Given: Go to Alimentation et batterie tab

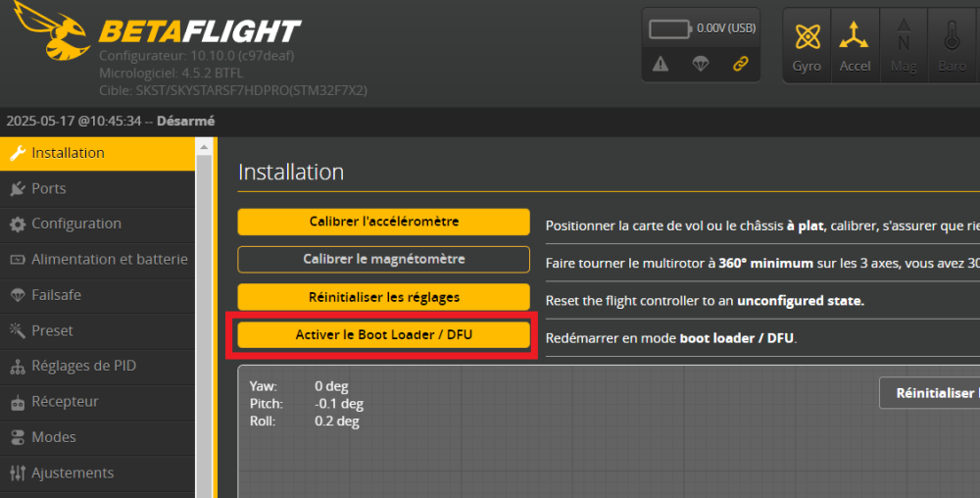Looking at the screenshot, I should tap(109, 260).
